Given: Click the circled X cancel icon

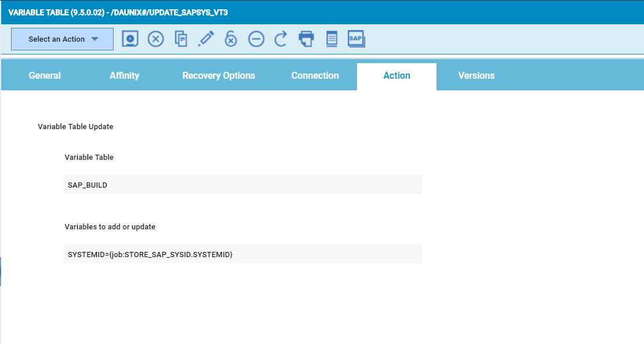Looking at the screenshot, I should click(x=155, y=39).
